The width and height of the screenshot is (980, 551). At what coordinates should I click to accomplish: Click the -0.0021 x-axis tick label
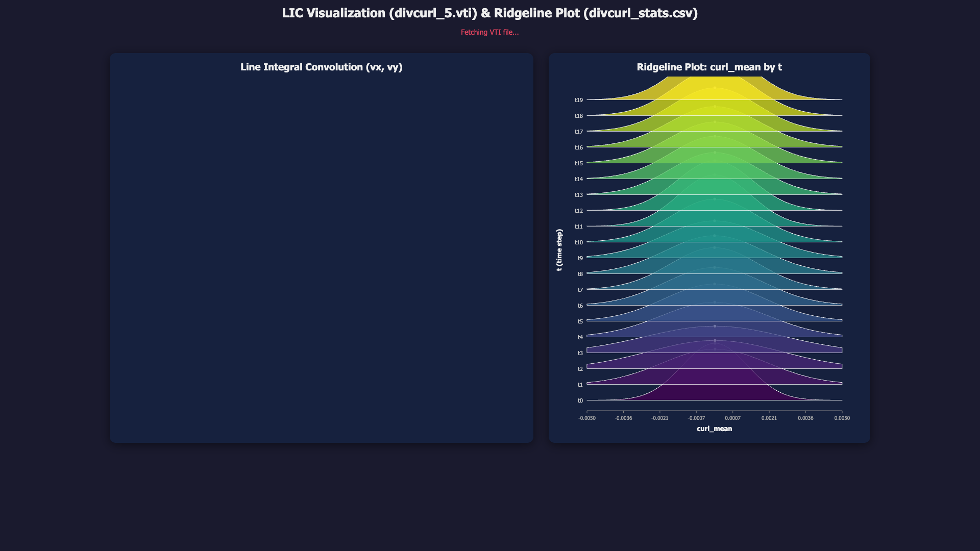tap(659, 418)
